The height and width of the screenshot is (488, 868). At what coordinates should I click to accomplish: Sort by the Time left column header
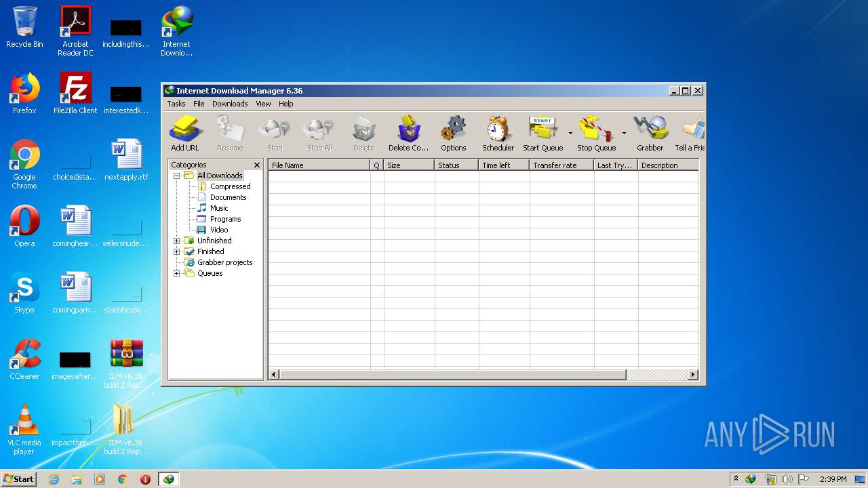coord(504,165)
